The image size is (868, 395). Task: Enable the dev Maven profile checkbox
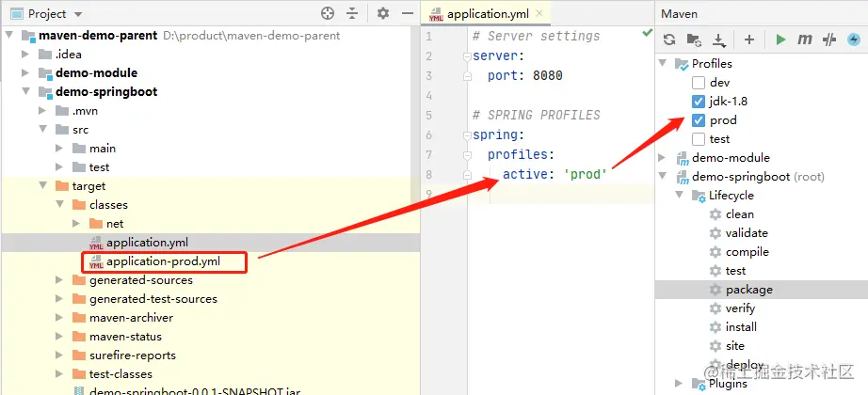[x=698, y=83]
